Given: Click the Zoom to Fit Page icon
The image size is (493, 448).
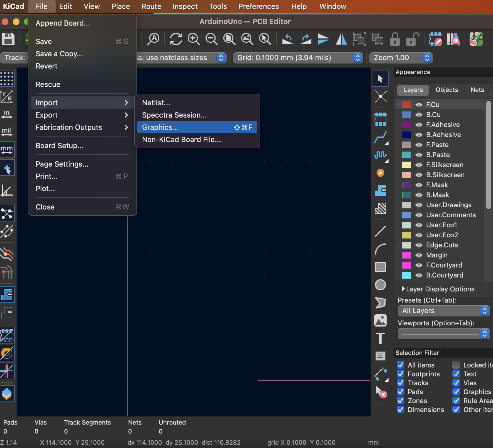Looking at the screenshot, I should pyautogui.click(x=229, y=39).
